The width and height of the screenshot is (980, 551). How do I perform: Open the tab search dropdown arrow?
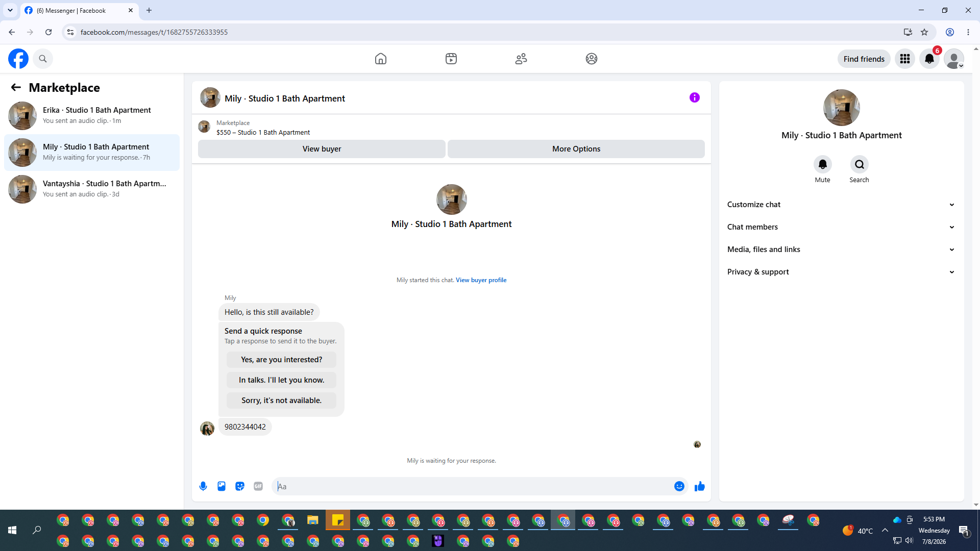point(10,10)
